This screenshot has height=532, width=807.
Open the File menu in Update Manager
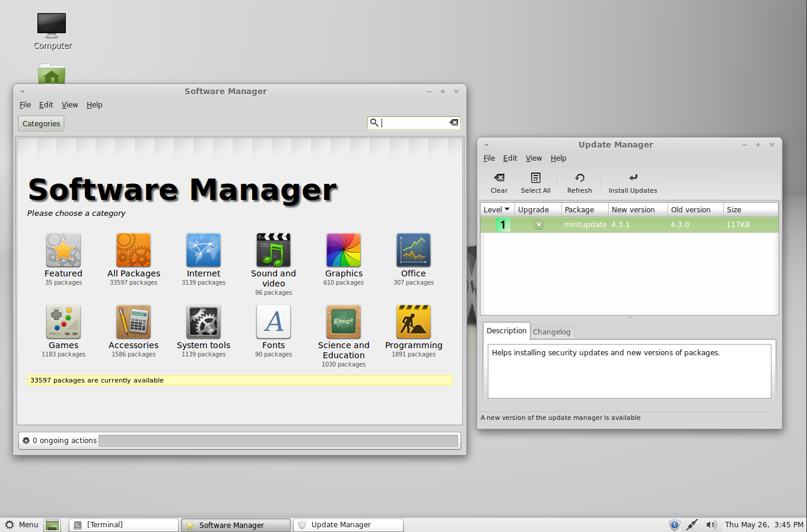489,158
